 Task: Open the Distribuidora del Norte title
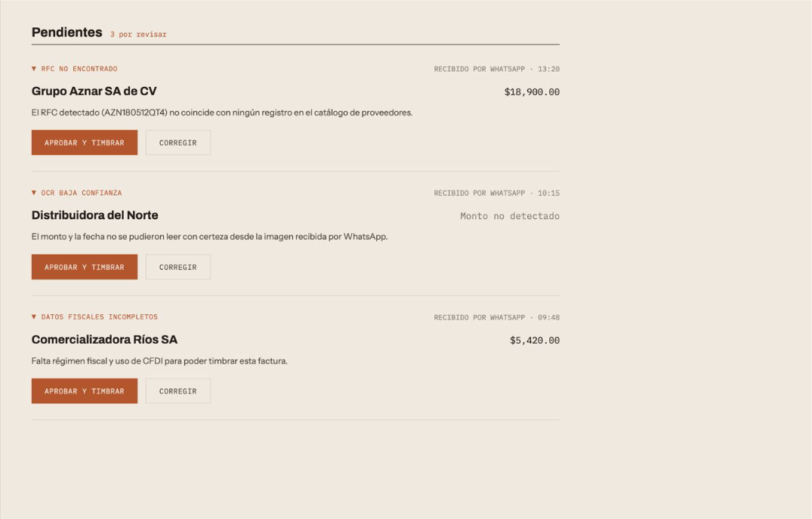[x=94, y=215]
